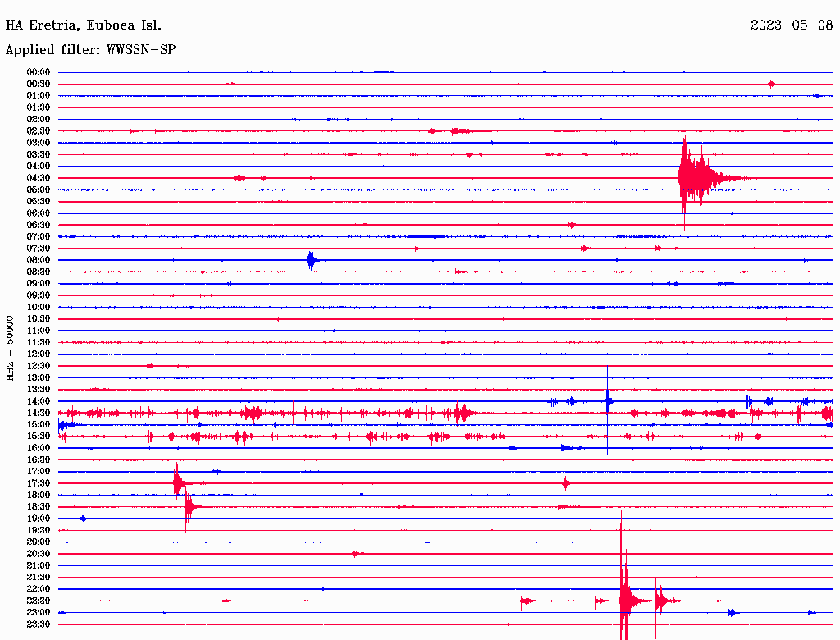Select the 22:30 time label

coord(39,601)
